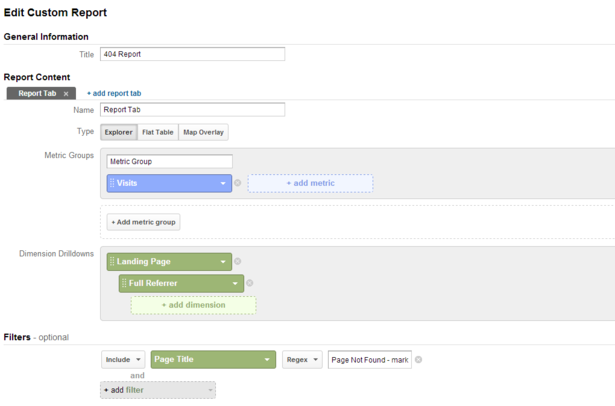Click the report Title input field
This screenshot has height=406, width=615.
pos(192,55)
